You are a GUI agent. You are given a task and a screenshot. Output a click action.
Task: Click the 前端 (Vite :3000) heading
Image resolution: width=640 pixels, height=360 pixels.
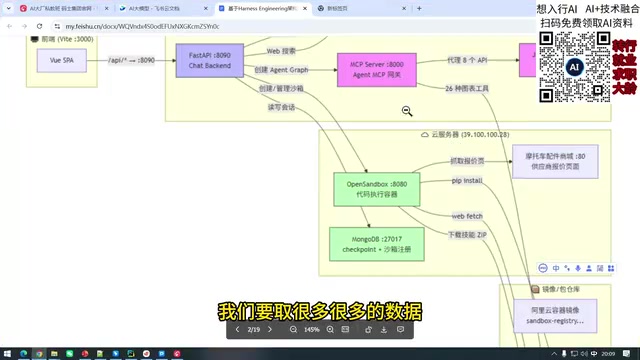[62, 39]
